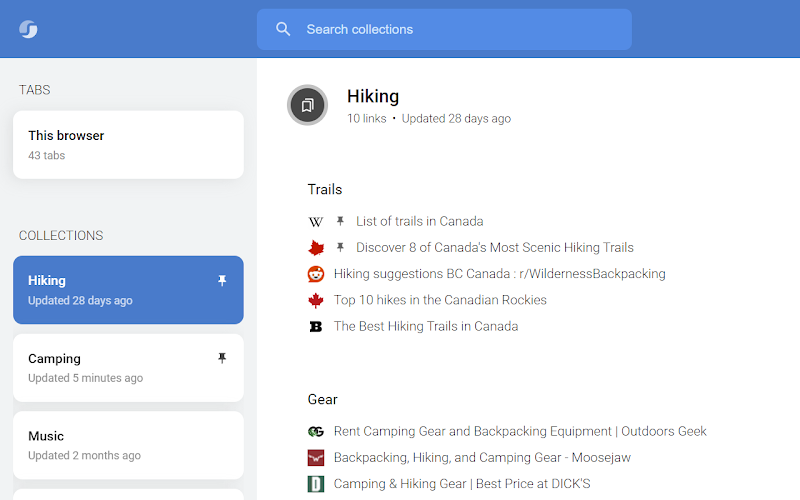Viewport: 800px width, 500px height.
Task: Open Camping & Hiking Gear DICK'S link
Action: [x=462, y=484]
